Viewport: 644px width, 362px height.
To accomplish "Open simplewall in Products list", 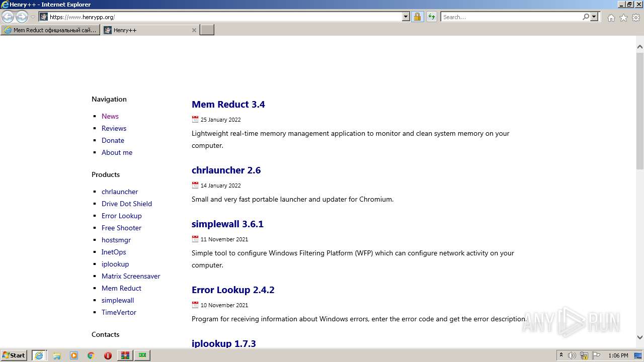I will click(x=118, y=300).
